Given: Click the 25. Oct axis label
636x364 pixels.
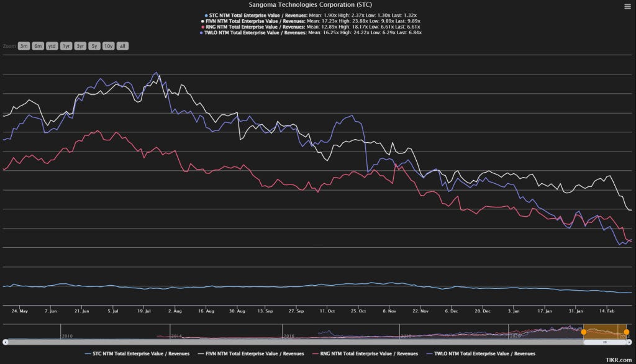Looking at the screenshot, I should click(358, 311).
